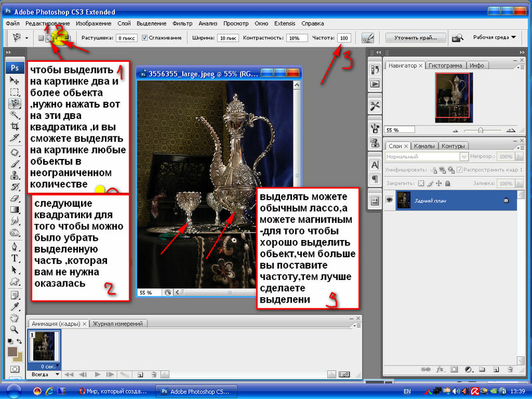Select the Dodge tool
The height and width of the screenshot is (399, 532).
click(14, 233)
